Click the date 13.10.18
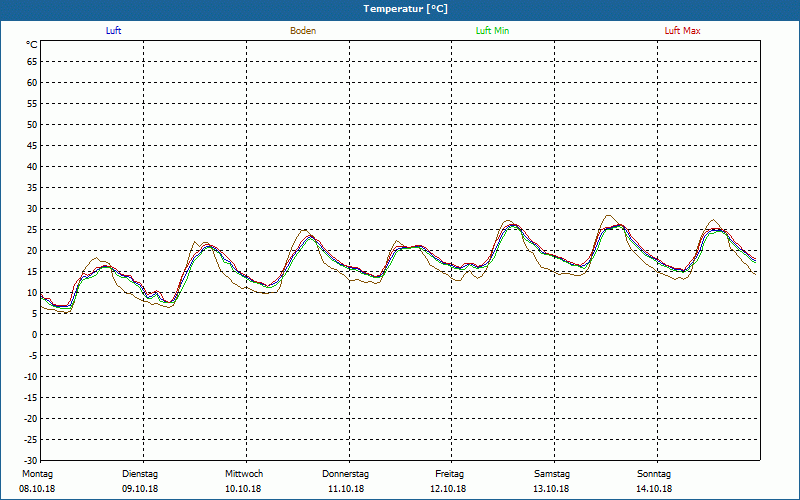Image resolution: width=800 pixels, height=500 pixels. (x=551, y=489)
